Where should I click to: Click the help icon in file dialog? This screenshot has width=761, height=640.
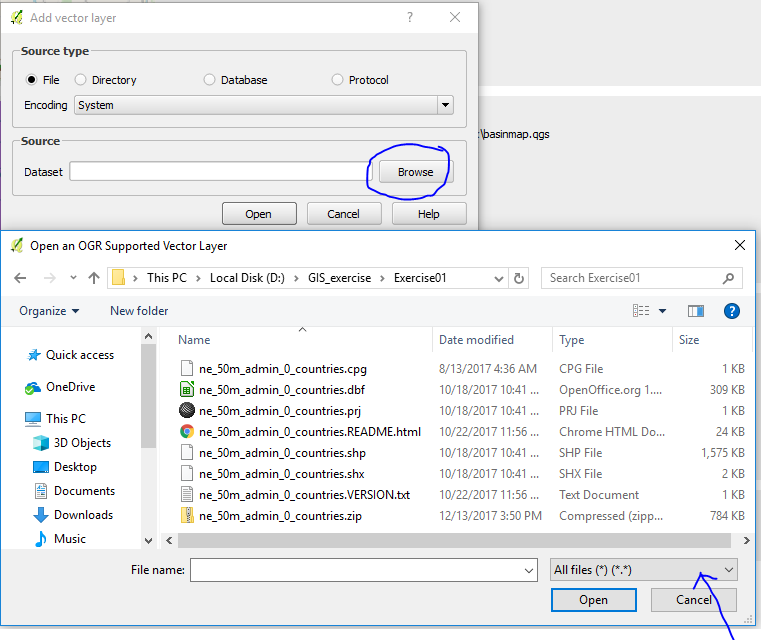tap(731, 311)
